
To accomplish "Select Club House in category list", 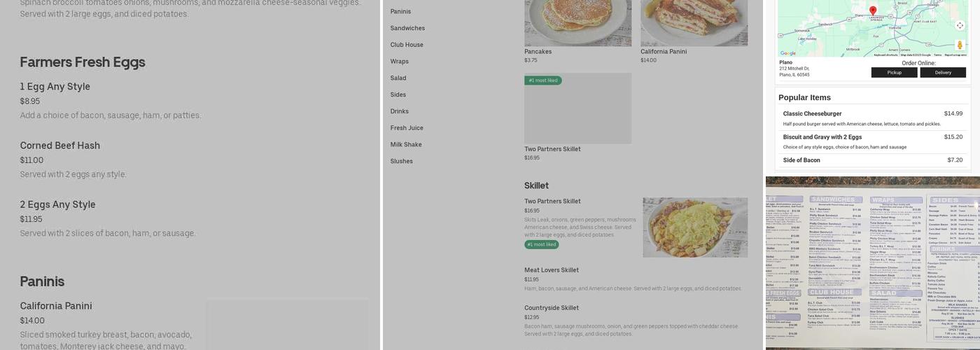I will pyautogui.click(x=407, y=45).
